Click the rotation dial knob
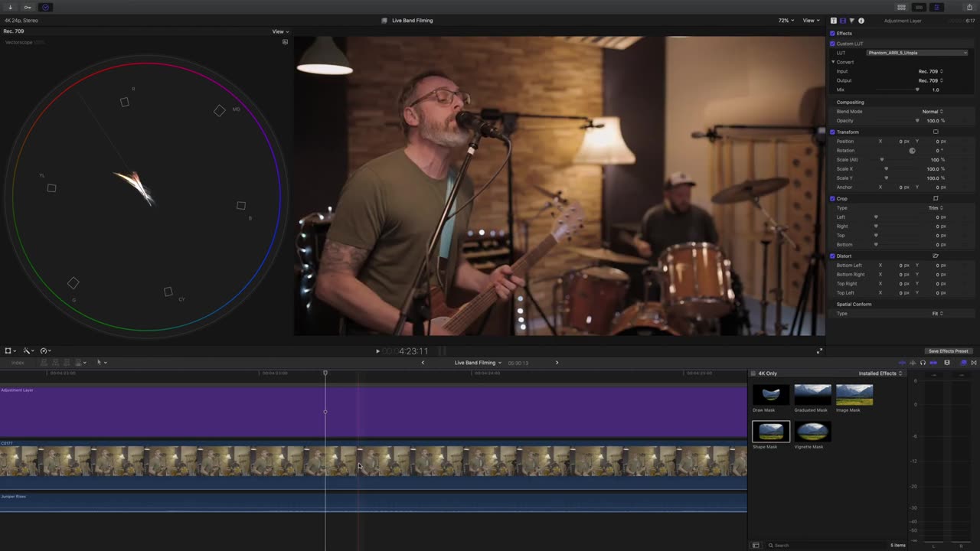 point(912,151)
